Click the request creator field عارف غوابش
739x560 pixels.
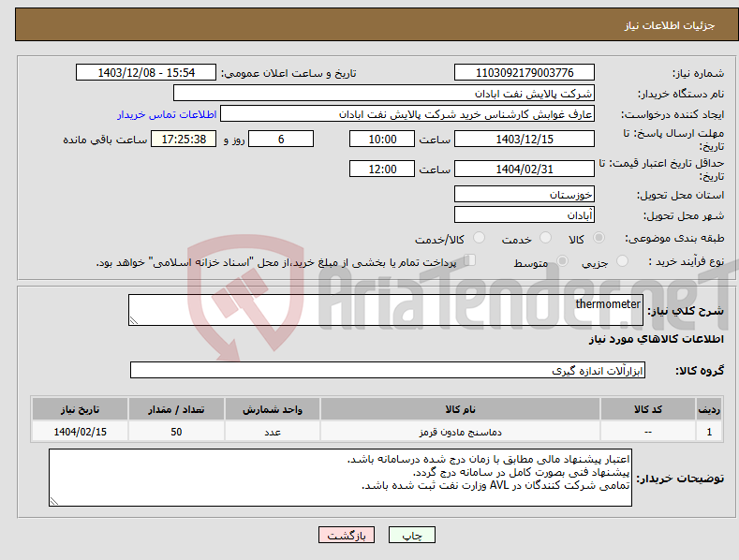pyautogui.click(x=407, y=113)
